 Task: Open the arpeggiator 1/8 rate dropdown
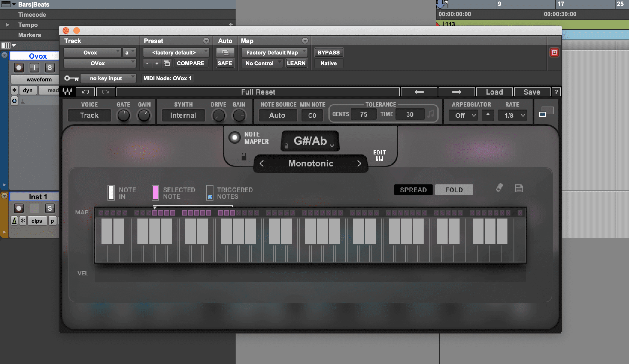(513, 115)
